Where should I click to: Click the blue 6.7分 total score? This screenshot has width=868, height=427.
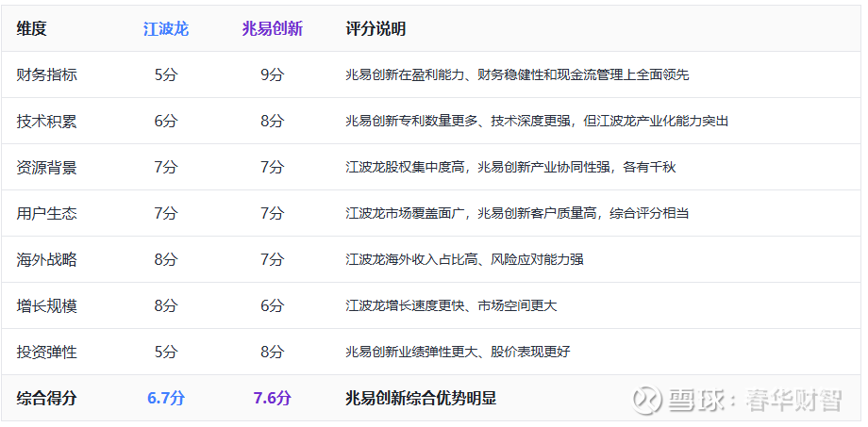click(x=166, y=398)
